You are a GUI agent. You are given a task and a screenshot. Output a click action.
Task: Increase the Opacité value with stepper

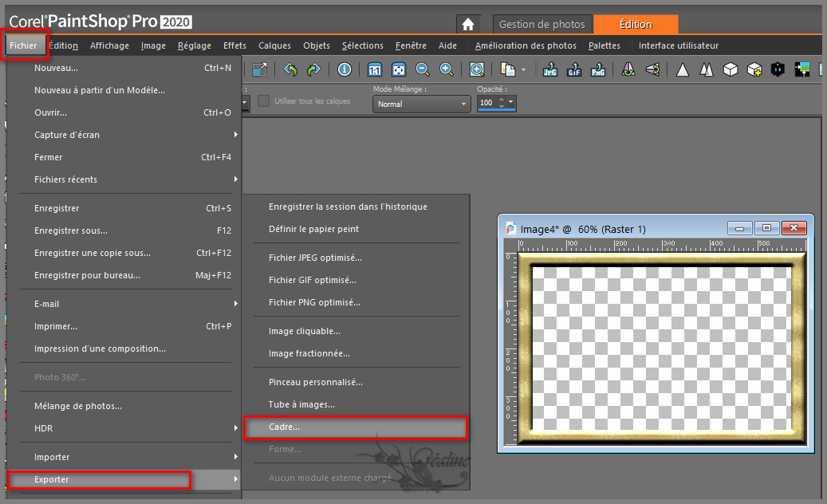pyautogui.click(x=500, y=100)
